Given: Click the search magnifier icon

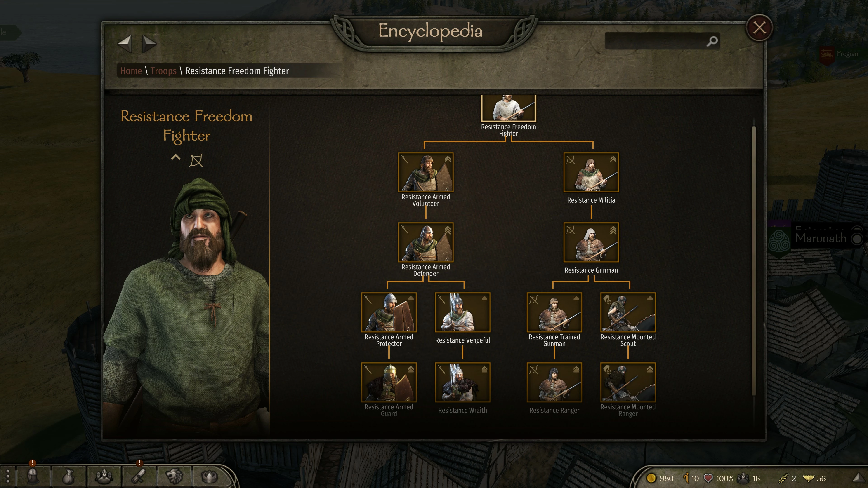Looking at the screenshot, I should coord(712,41).
